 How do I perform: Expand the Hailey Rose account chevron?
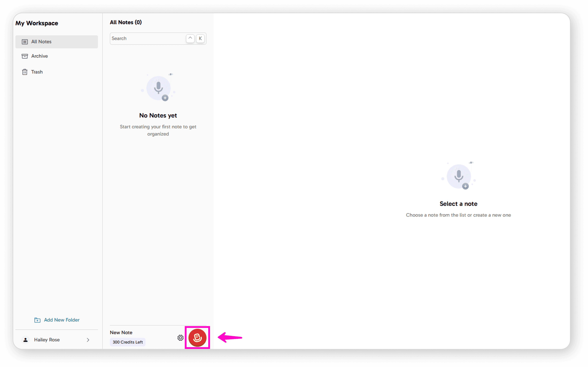point(88,340)
